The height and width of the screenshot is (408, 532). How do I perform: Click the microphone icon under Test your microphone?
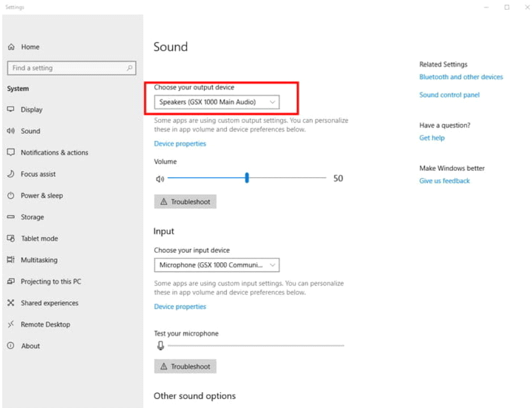161,345
